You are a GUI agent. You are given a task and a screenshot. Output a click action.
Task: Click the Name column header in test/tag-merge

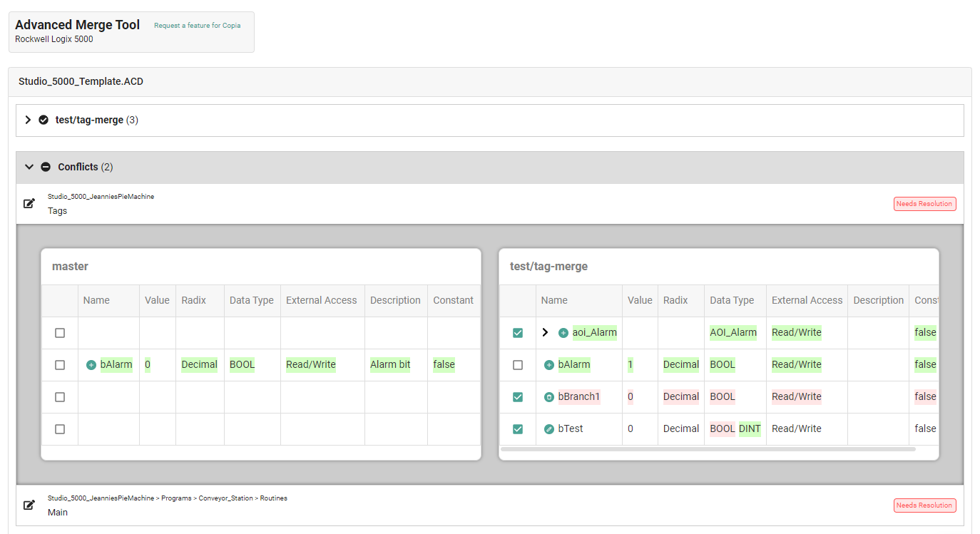(554, 300)
